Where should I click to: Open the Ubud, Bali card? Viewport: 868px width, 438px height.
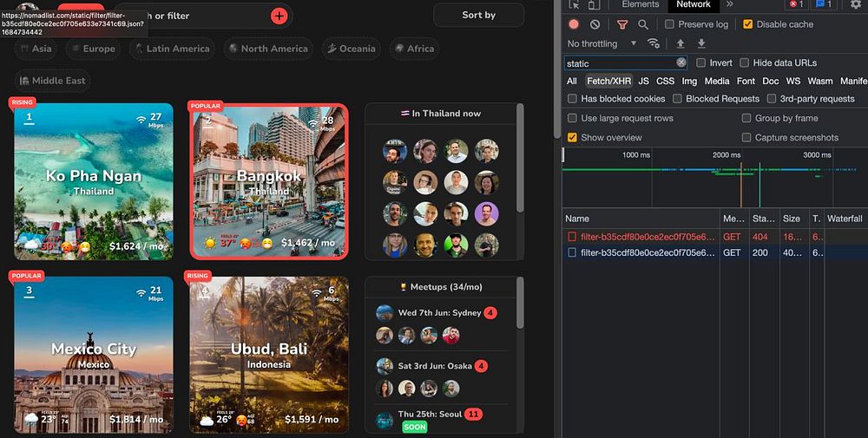pos(269,355)
